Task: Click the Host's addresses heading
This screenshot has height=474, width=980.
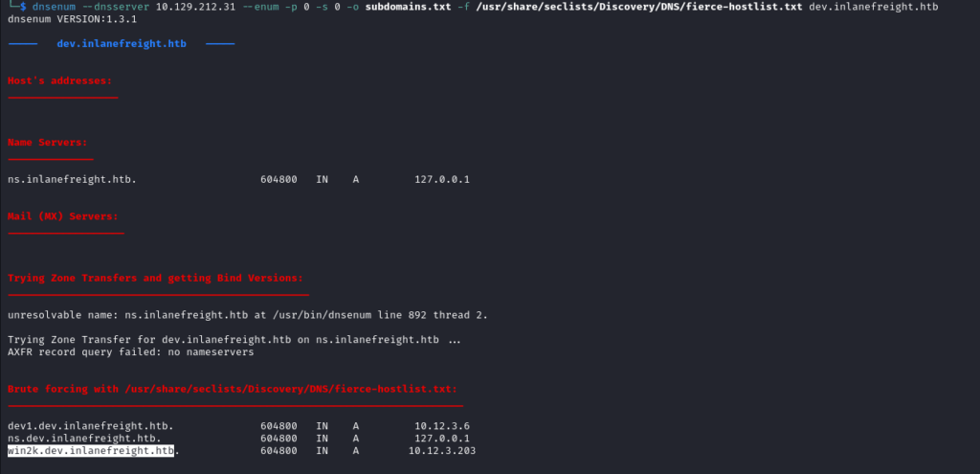Action: (60, 80)
